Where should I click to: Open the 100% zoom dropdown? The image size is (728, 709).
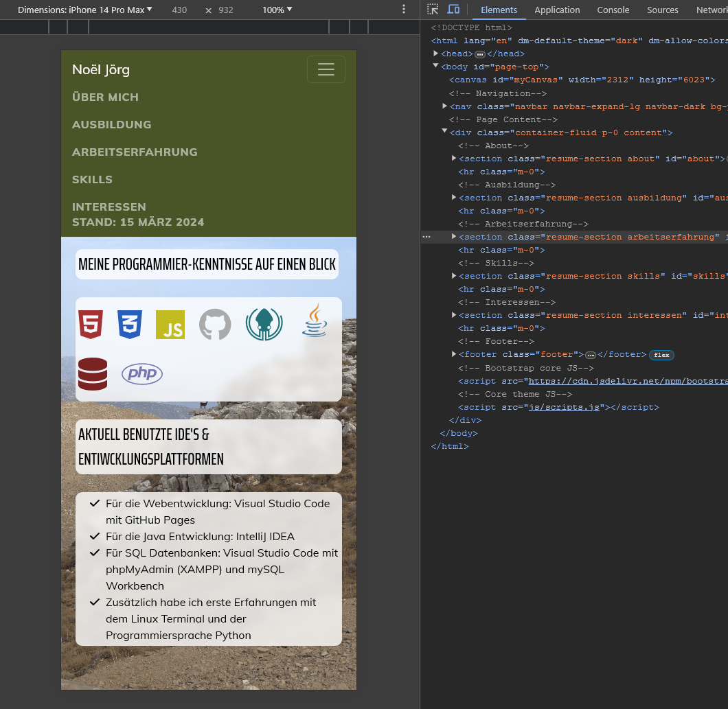[277, 10]
